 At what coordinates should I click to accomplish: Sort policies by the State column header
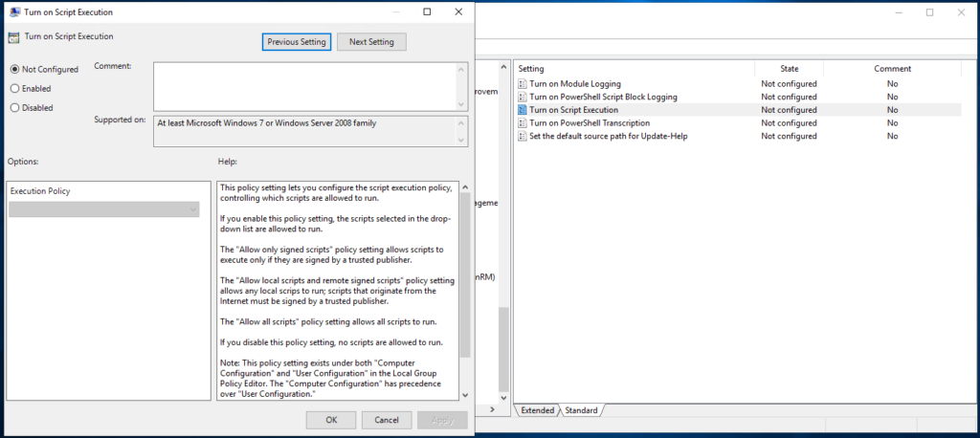pyautogui.click(x=789, y=69)
